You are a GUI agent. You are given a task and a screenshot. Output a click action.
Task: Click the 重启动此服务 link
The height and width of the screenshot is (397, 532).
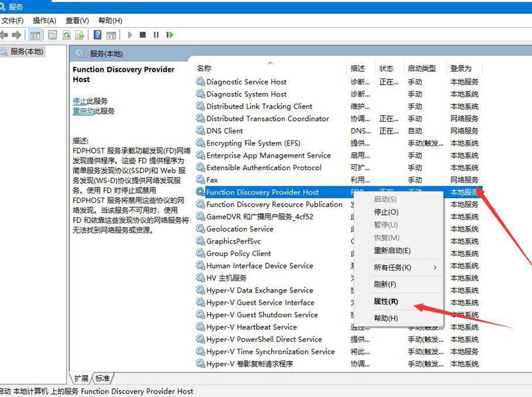pyautogui.click(x=83, y=110)
